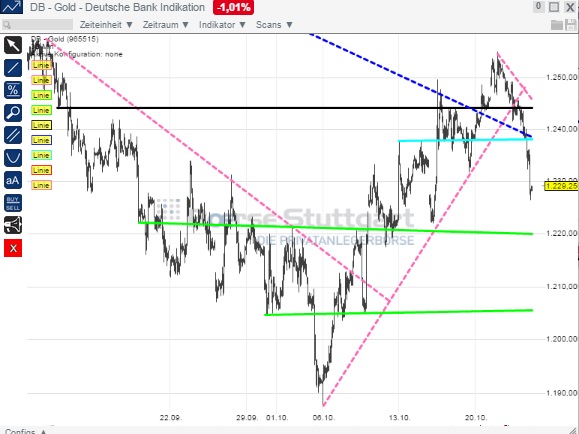Open the folder icon to load a configuration
The width and height of the screenshot is (579, 434).
pyautogui.click(x=557, y=25)
